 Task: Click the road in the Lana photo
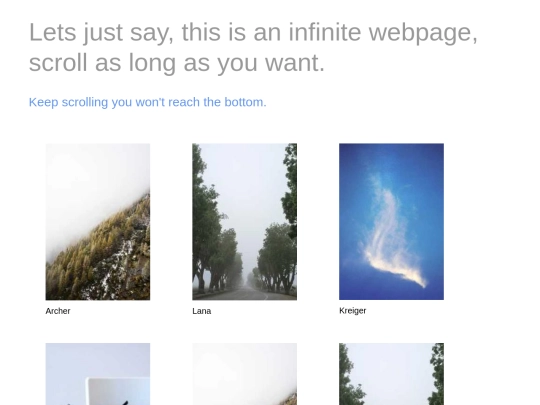point(246,293)
